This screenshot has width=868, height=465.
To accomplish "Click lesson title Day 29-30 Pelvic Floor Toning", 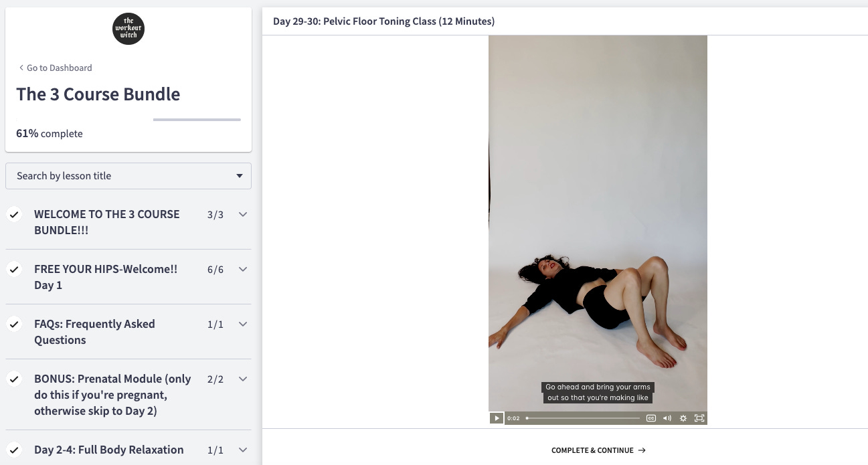I will coord(383,21).
